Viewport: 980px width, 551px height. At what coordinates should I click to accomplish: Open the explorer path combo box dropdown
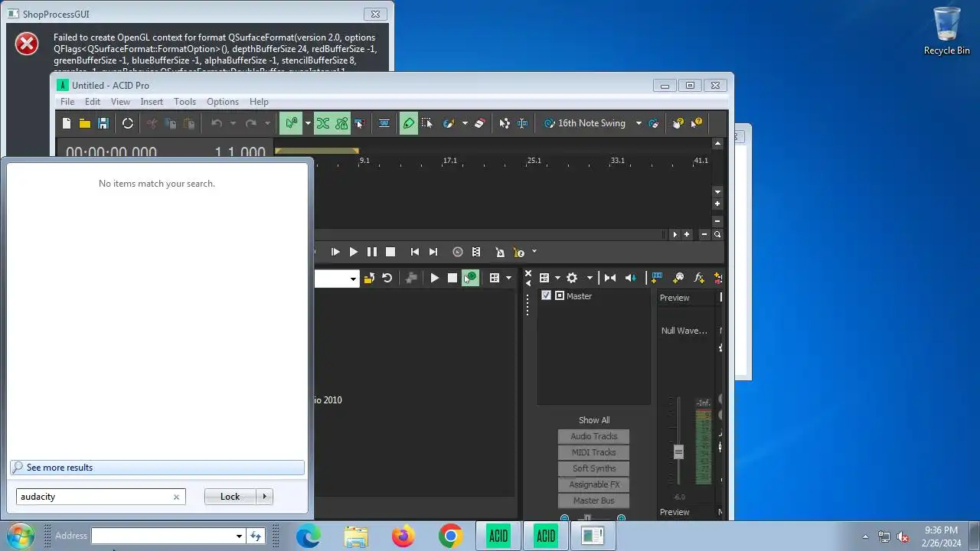point(353,279)
